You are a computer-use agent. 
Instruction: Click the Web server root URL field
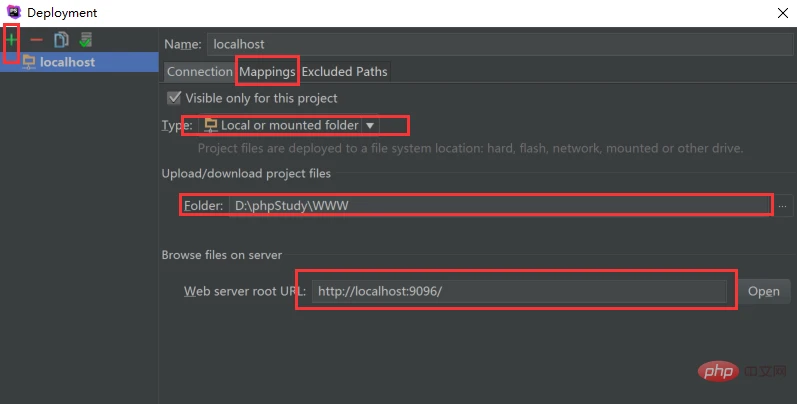tap(519, 291)
